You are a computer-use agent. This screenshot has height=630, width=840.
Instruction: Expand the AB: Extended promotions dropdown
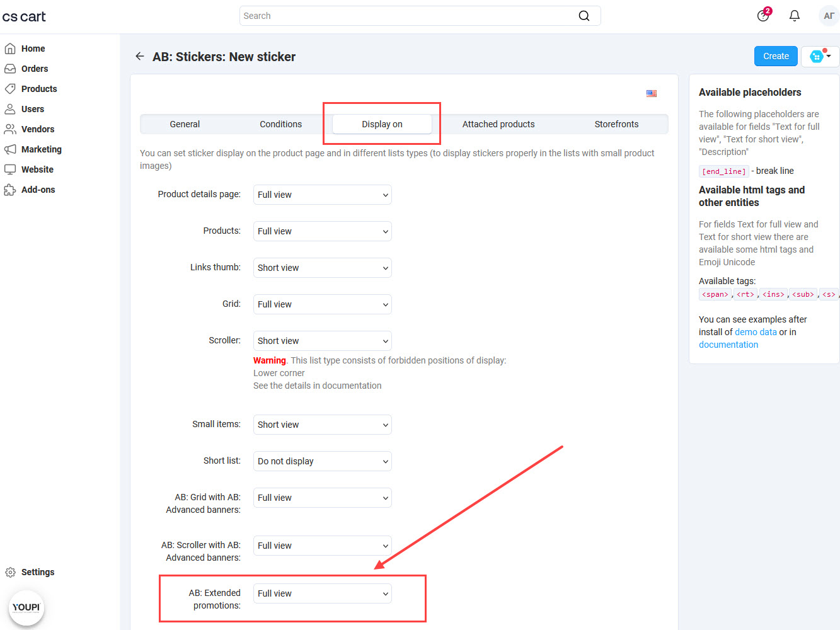(322, 593)
